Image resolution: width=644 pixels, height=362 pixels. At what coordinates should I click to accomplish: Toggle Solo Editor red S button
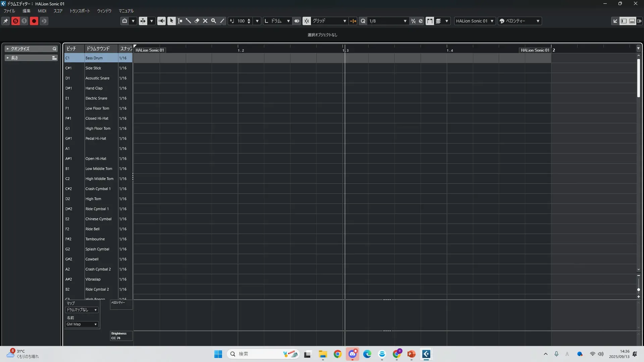tap(15, 21)
